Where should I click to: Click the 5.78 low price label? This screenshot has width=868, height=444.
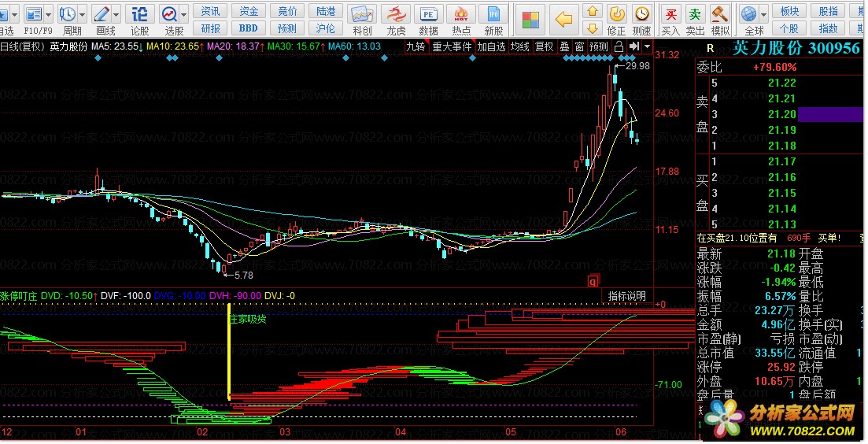point(244,276)
